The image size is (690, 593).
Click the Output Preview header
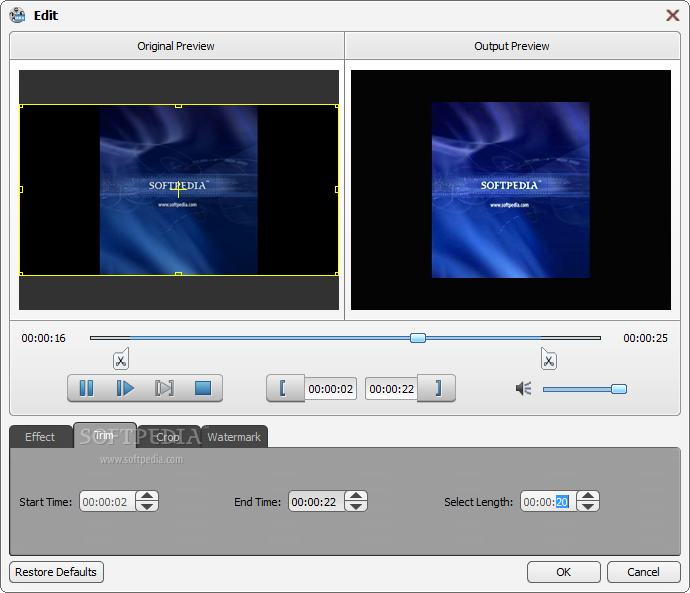(512, 46)
